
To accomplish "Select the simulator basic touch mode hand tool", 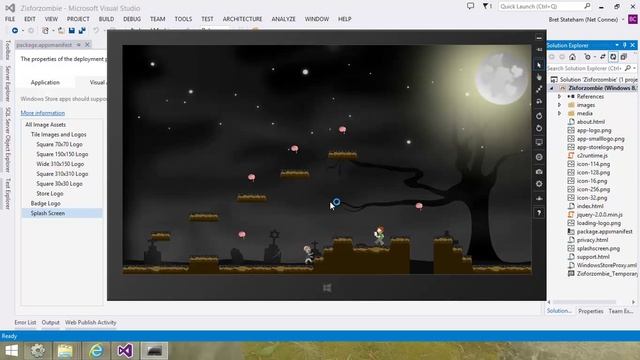I will (539, 77).
